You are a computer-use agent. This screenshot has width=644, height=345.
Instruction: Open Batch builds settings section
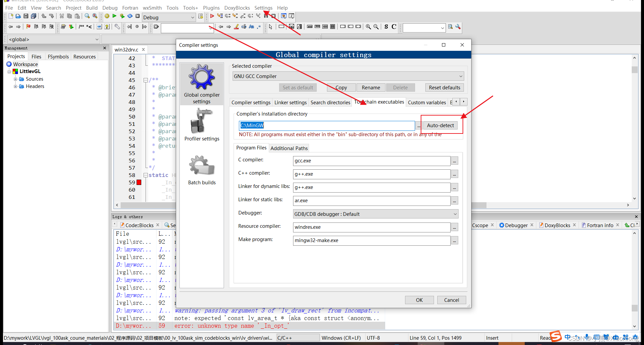pos(202,170)
